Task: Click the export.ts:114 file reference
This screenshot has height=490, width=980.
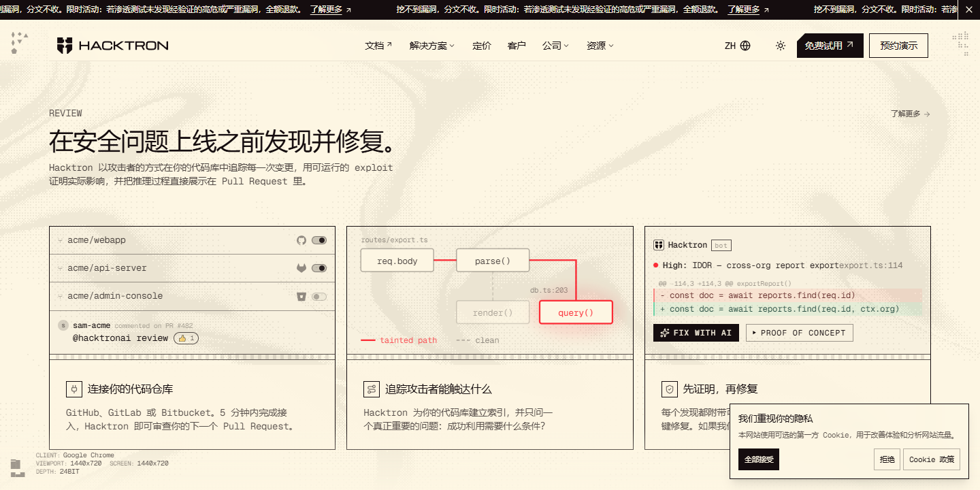Action: point(870,265)
